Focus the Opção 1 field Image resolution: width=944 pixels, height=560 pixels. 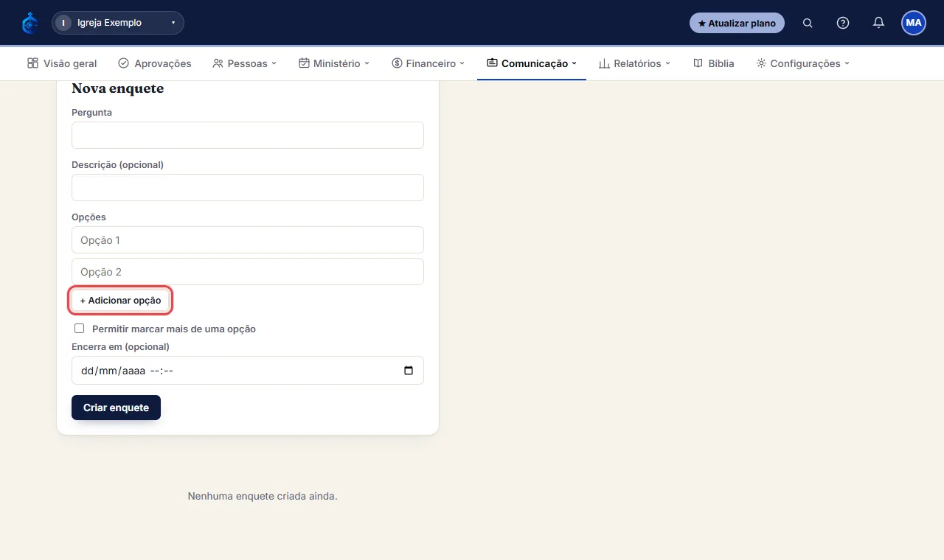coord(248,240)
